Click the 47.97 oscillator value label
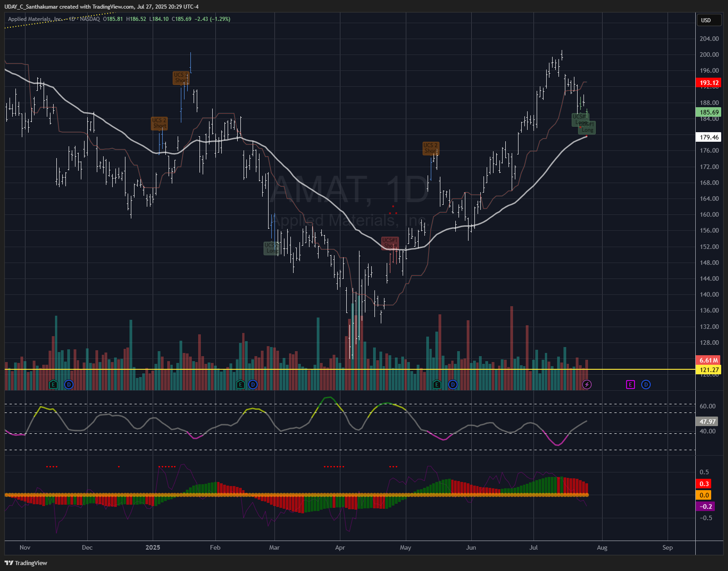This screenshot has width=728, height=571. point(708,422)
